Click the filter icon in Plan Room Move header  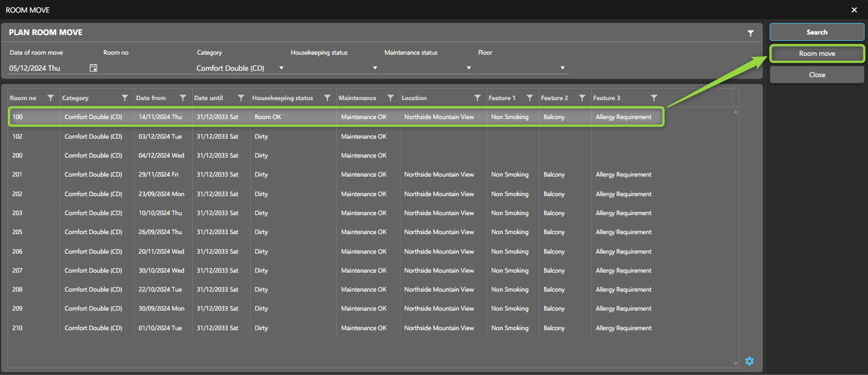tap(750, 33)
